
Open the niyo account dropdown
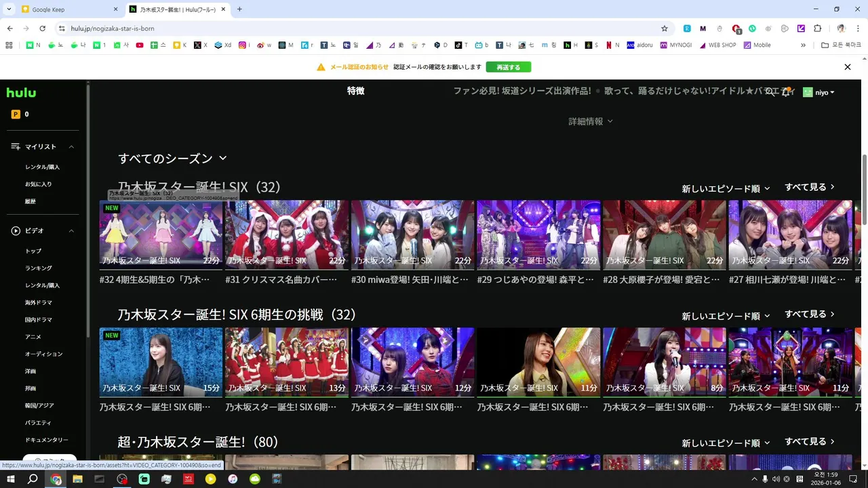(x=825, y=92)
